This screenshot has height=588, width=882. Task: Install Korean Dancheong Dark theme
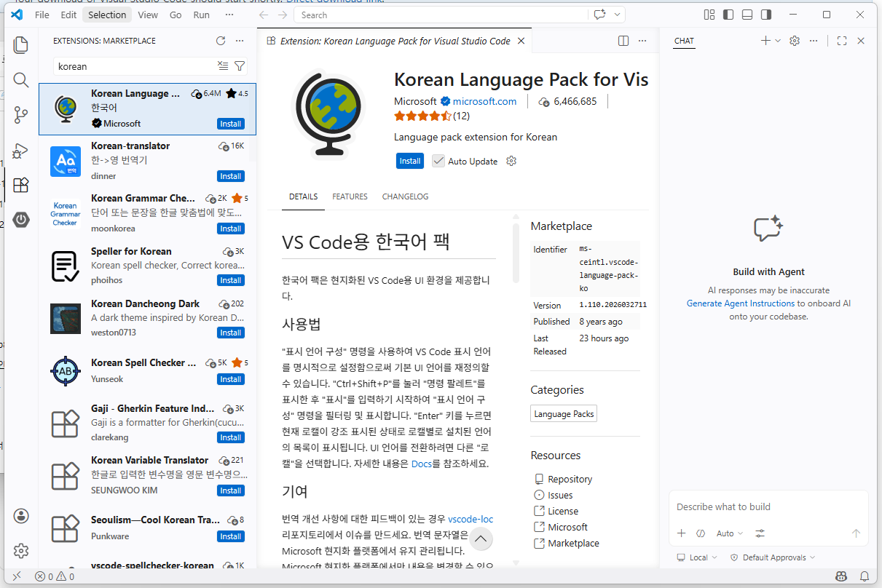coord(231,333)
